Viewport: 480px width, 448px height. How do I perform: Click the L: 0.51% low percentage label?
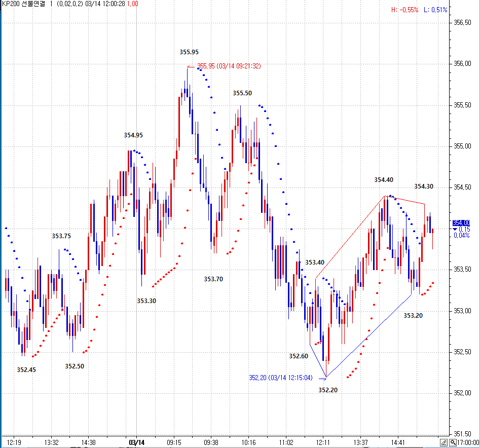coord(436,10)
